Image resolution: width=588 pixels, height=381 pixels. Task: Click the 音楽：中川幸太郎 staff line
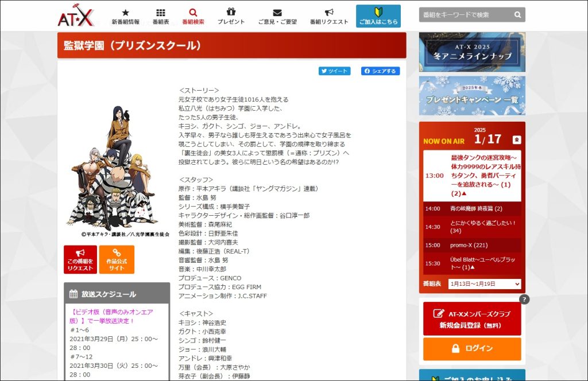point(202,269)
